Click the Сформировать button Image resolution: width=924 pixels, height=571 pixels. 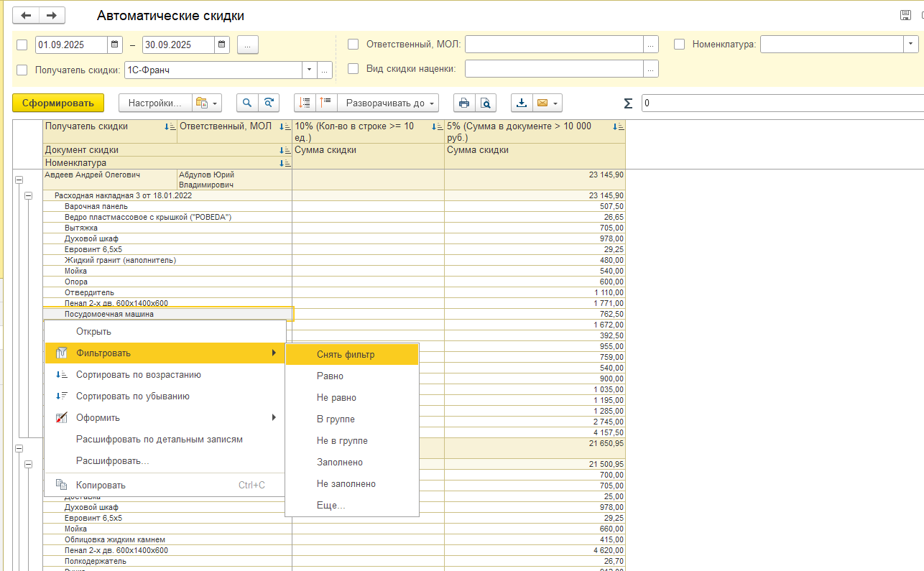point(58,103)
